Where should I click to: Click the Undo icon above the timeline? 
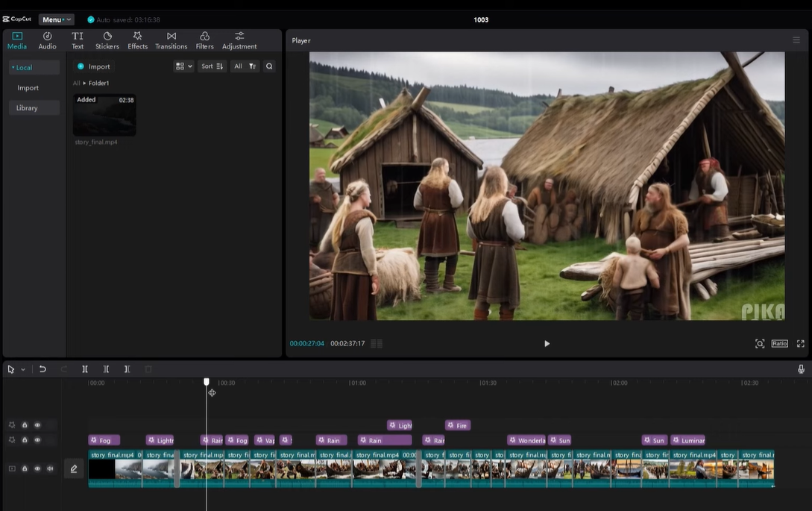(43, 369)
